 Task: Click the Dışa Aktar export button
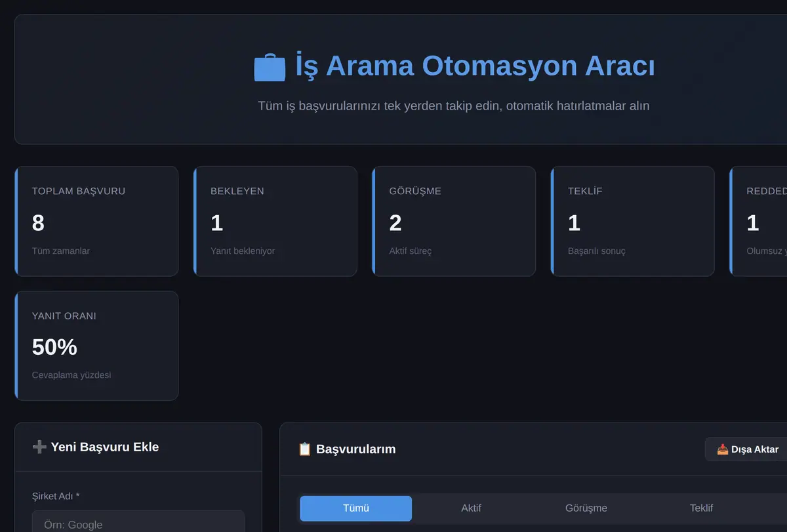[747, 449]
